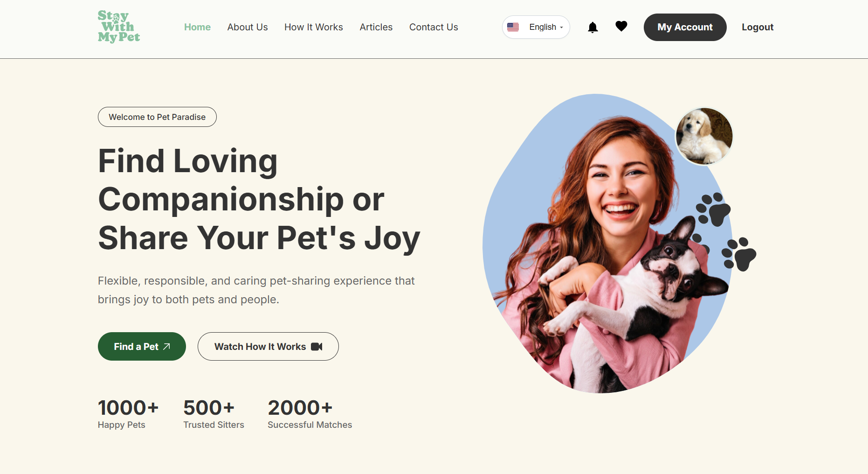868x474 pixels.
Task: Click the Logout link
Action: pyautogui.click(x=758, y=27)
